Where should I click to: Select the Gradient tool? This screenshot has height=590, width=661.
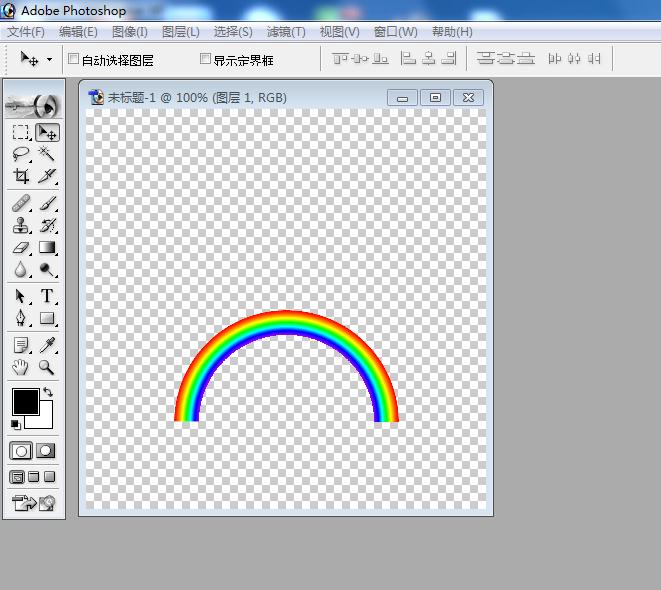pos(47,247)
